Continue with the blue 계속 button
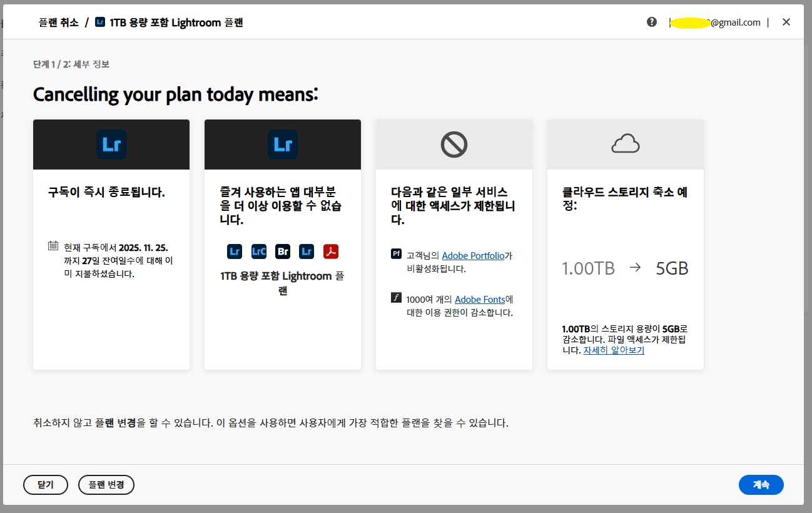812x513 pixels. click(x=761, y=485)
